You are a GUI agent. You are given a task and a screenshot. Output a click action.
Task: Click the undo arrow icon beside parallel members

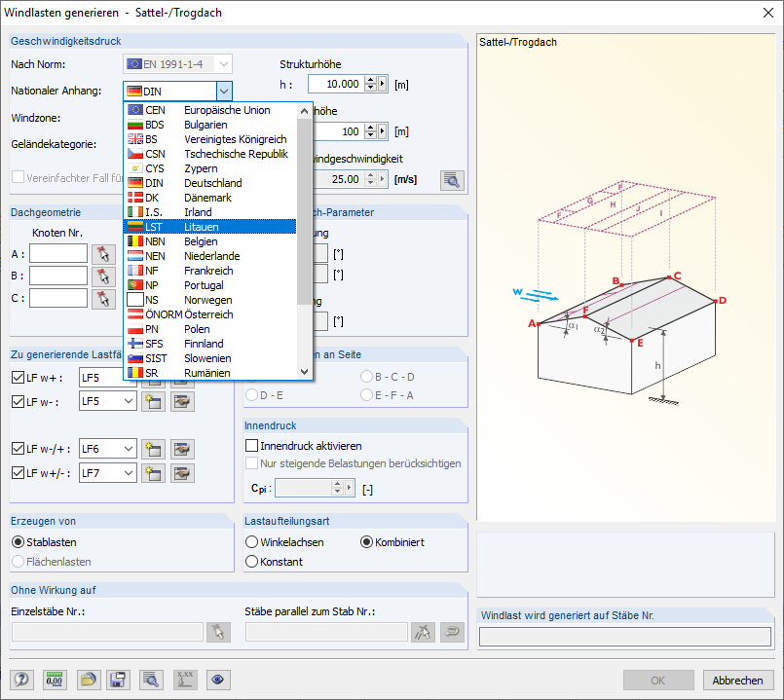click(x=452, y=632)
